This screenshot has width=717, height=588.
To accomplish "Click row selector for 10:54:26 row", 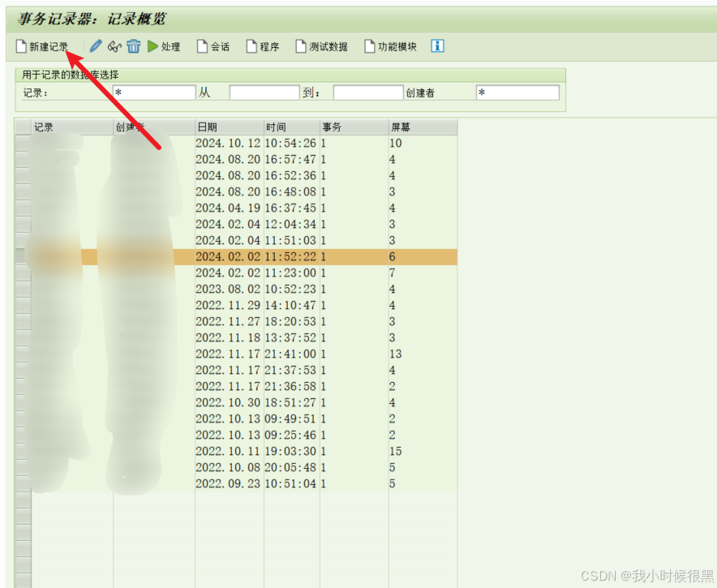I will pos(23,143).
